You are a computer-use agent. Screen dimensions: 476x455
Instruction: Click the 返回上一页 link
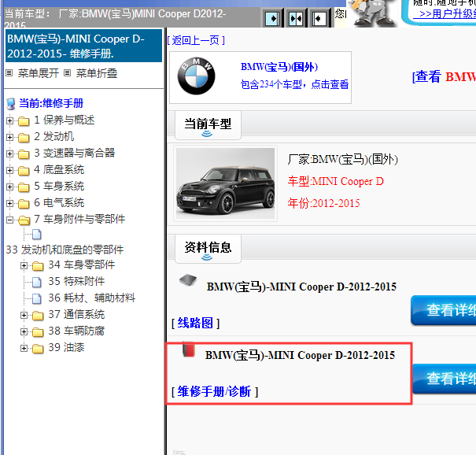point(196,40)
